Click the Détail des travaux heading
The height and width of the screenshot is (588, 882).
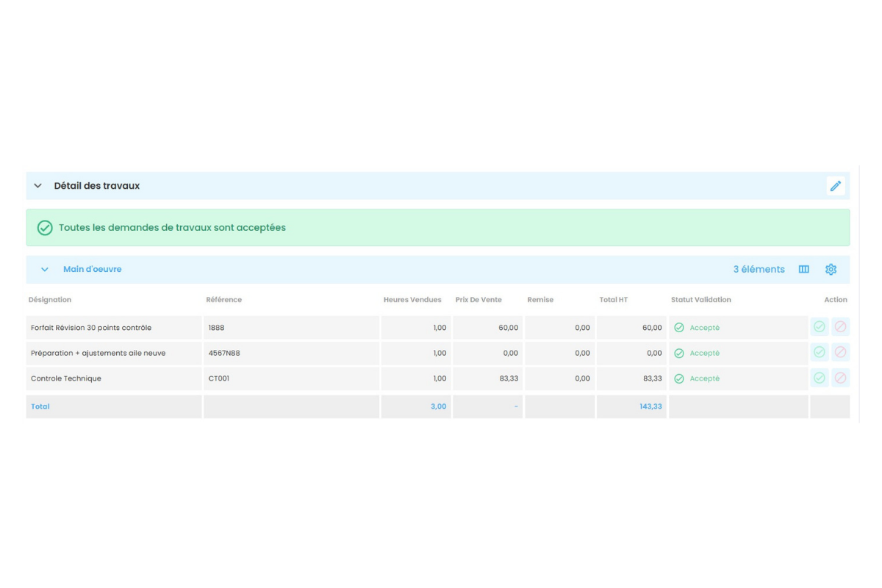click(97, 186)
